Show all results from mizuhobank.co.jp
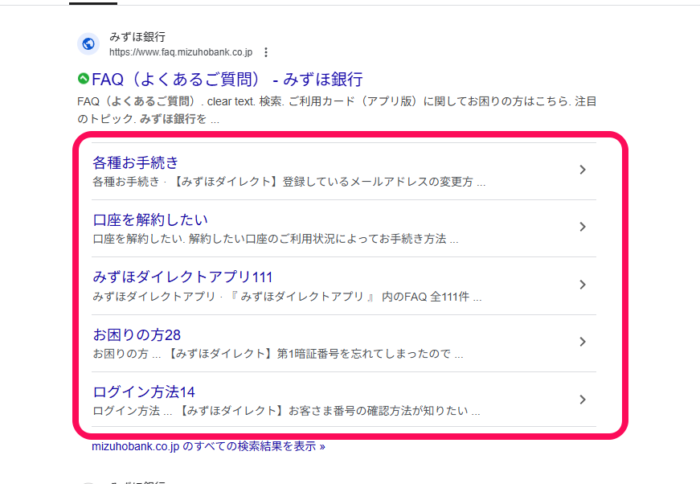The image size is (700, 484). (x=208, y=446)
